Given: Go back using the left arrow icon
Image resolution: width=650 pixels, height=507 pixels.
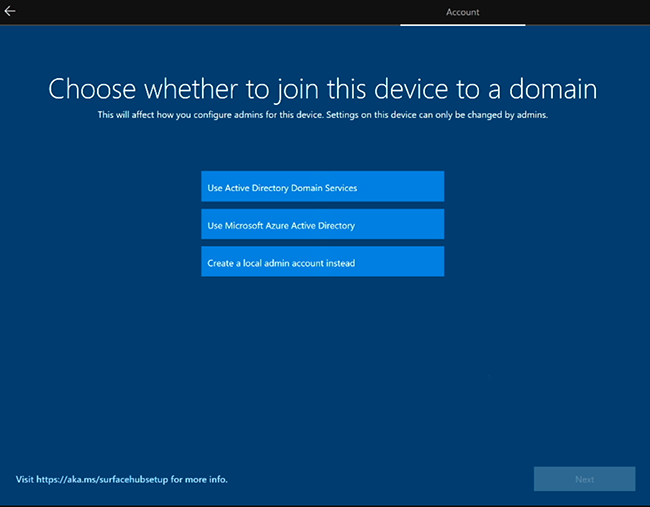Looking at the screenshot, I should tap(10, 11).
